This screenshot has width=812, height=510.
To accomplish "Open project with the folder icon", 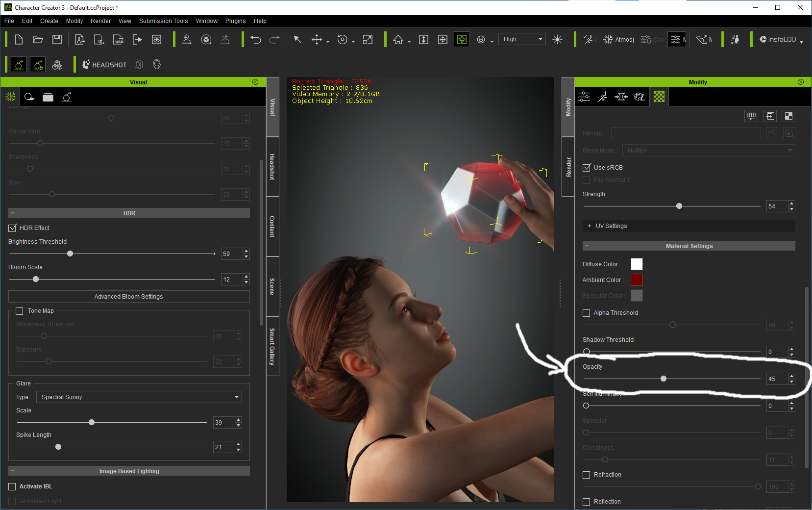I will [x=38, y=40].
